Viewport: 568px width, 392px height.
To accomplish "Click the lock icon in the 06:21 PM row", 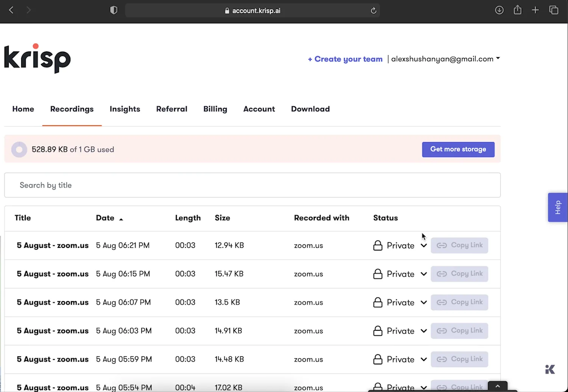I will coord(378,245).
